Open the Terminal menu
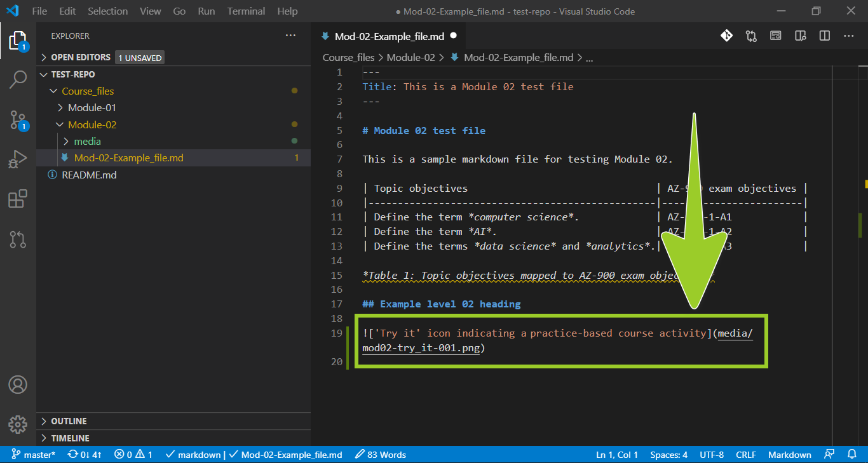The height and width of the screenshot is (463, 868). coord(246,11)
